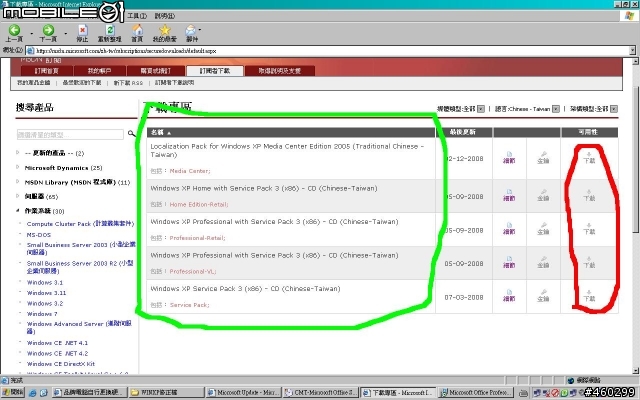
Task: Open Favorites star icon
Action: tap(165, 30)
